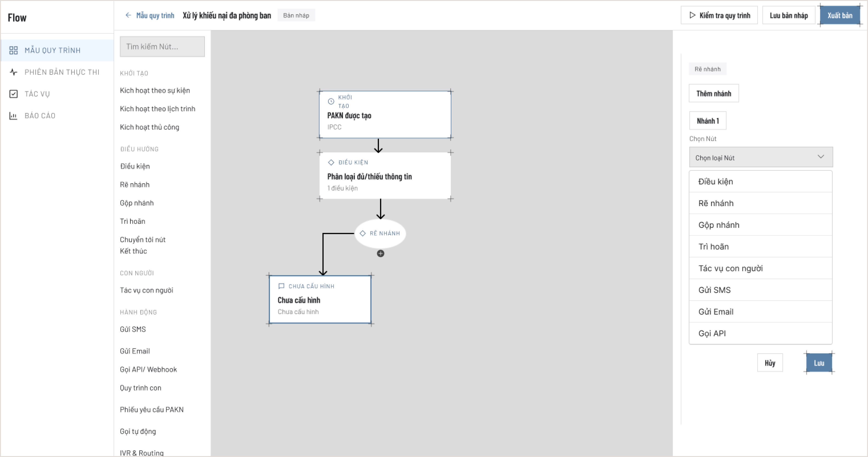The height and width of the screenshot is (457, 868).
Task: Go back via the Mẫu quy trình link
Action: [x=155, y=15]
